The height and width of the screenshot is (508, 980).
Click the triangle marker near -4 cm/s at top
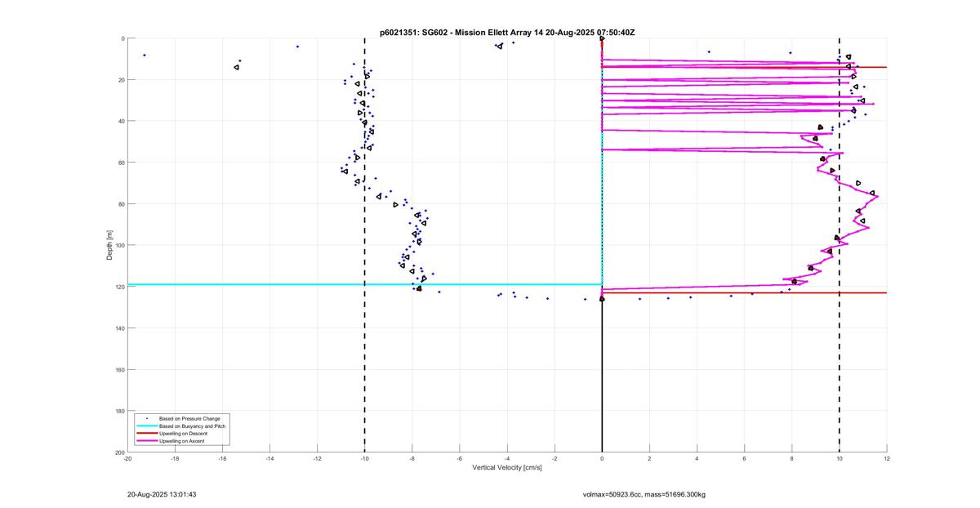click(x=499, y=46)
